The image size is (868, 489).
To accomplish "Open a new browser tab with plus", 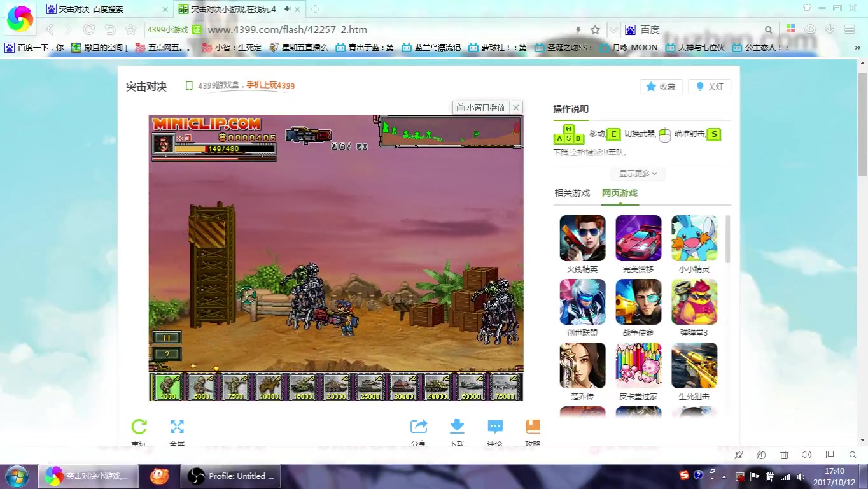I will (315, 9).
